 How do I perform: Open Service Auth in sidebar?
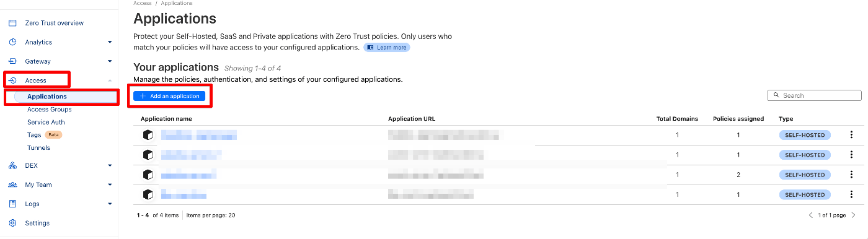[46, 123]
